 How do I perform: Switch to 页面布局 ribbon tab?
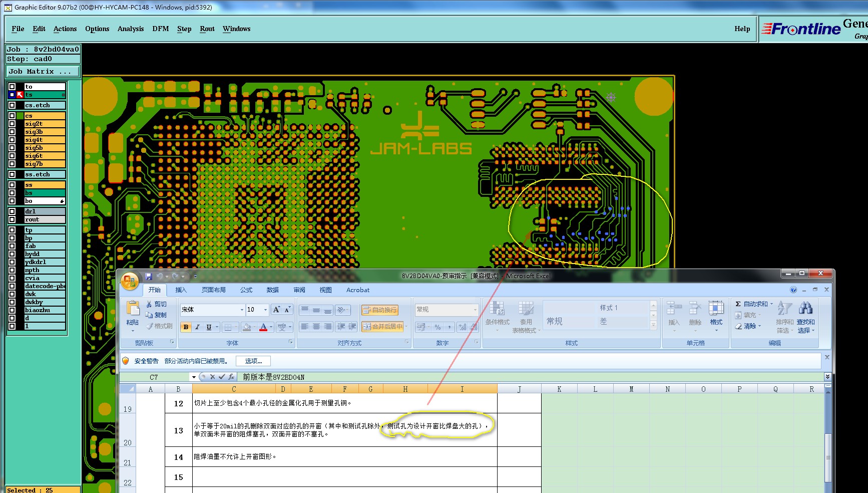(214, 290)
